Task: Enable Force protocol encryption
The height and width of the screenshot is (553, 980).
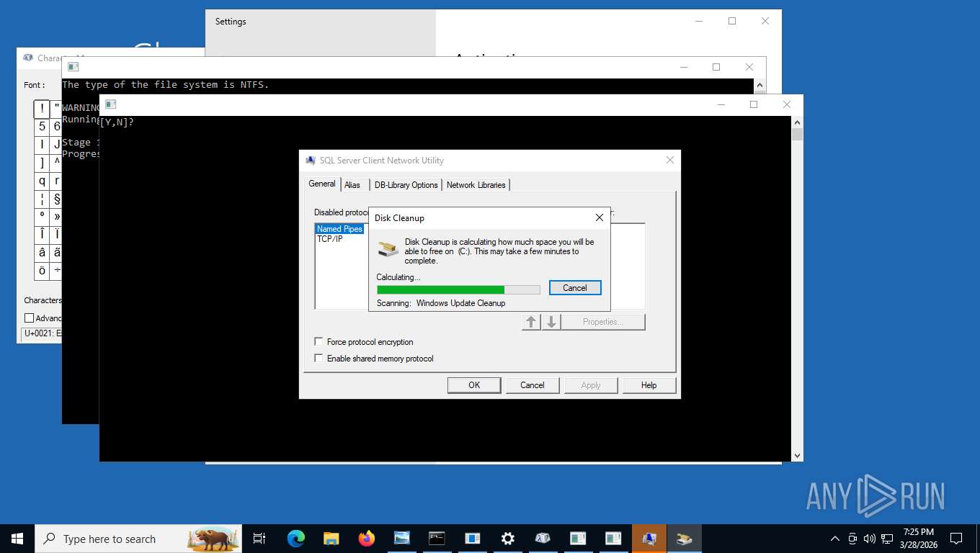Action: pos(318,342)
